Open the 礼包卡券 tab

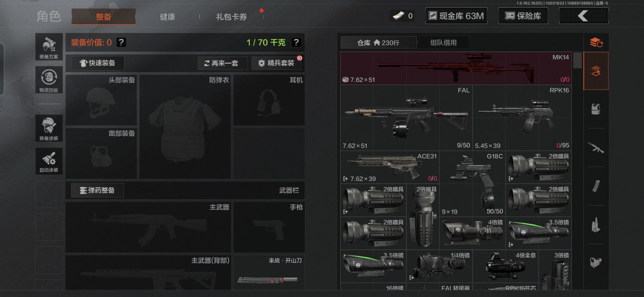pos(231,17)
